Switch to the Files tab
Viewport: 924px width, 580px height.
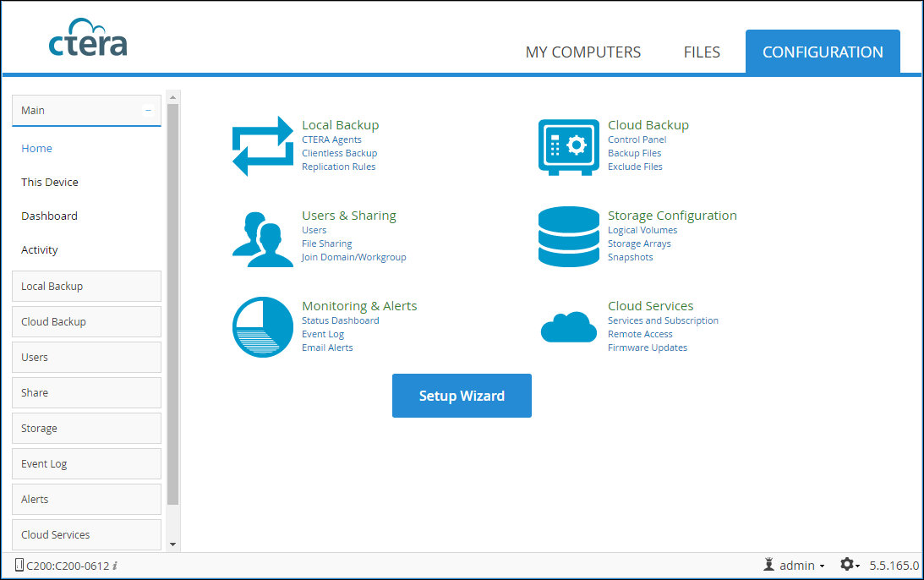coord(702,52)
